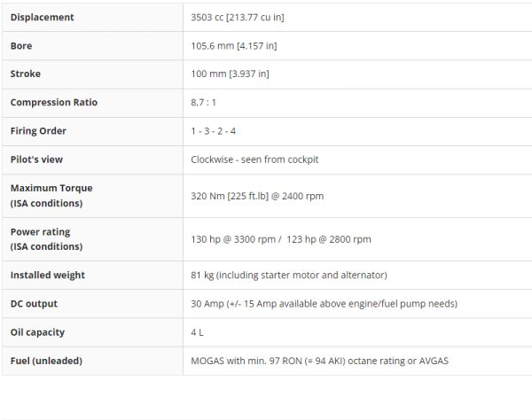This screenshot has height=420, width=532.
Task: Select the 105.6 mm bore value
Action: (234, 46)
